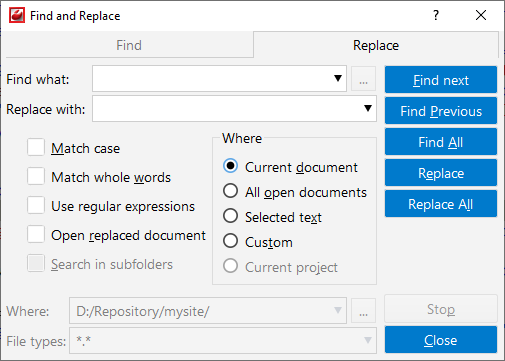Select the Replace tab
Image resolution: width=505 pixels, height=361 pixels.
376,45
